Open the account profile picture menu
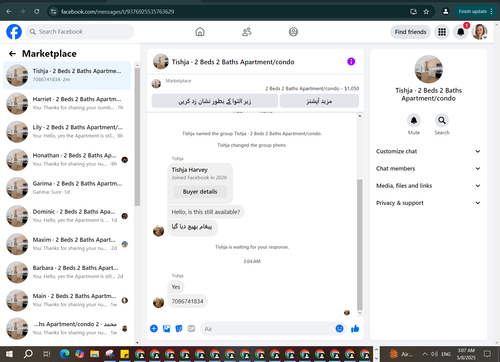 480,32
